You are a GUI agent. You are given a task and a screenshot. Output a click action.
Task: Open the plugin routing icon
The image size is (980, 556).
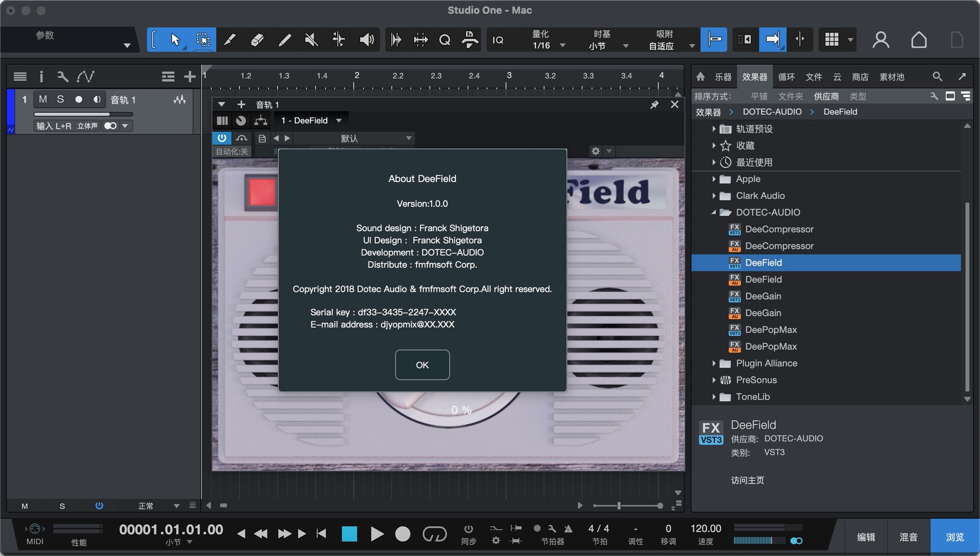pyautogui.click(x=261, y=120)
